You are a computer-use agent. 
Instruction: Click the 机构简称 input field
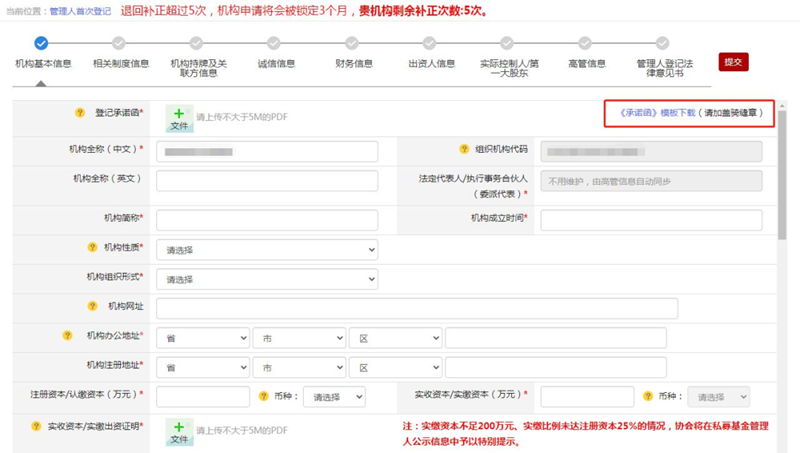coord(267,220)
